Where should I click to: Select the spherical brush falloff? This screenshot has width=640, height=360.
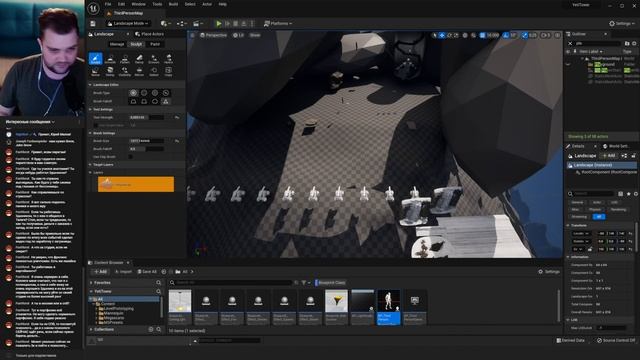(155, 101)
